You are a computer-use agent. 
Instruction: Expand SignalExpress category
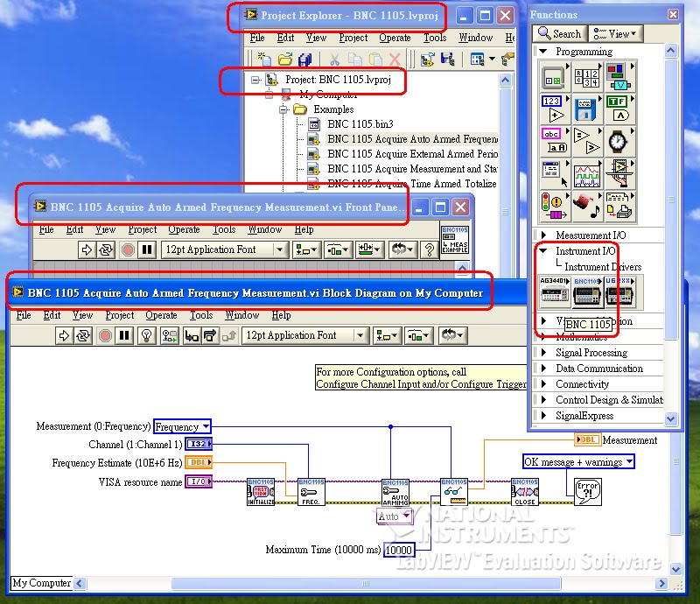tap(543, 416)
